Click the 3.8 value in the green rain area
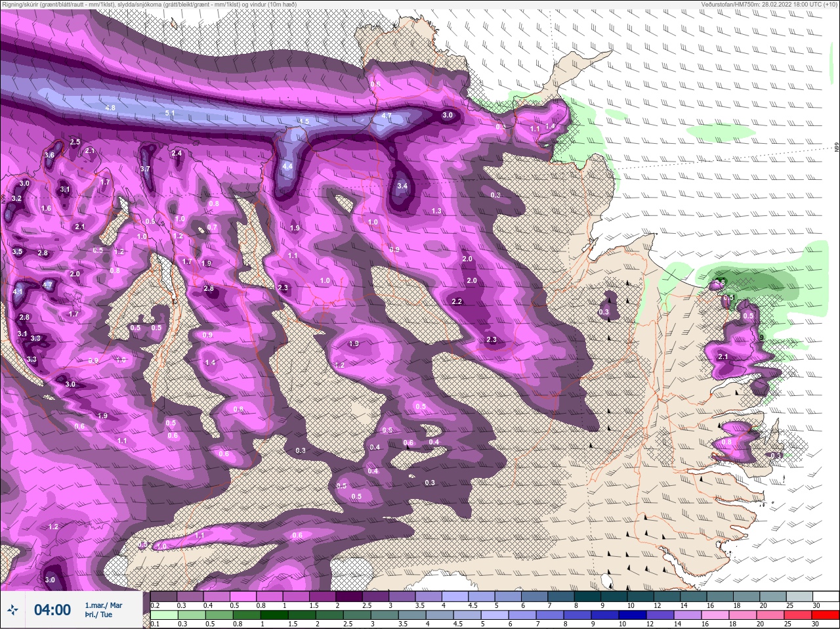Viewport: 840px width, 629px height. pyautogui.click(x=719, y=282)
